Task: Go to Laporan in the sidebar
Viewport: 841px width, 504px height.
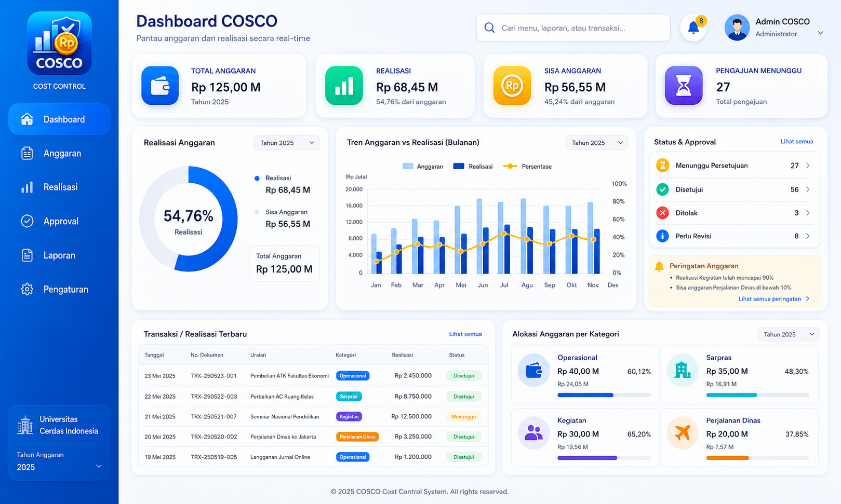Action: pyautogui.click(x=59, y=255)
